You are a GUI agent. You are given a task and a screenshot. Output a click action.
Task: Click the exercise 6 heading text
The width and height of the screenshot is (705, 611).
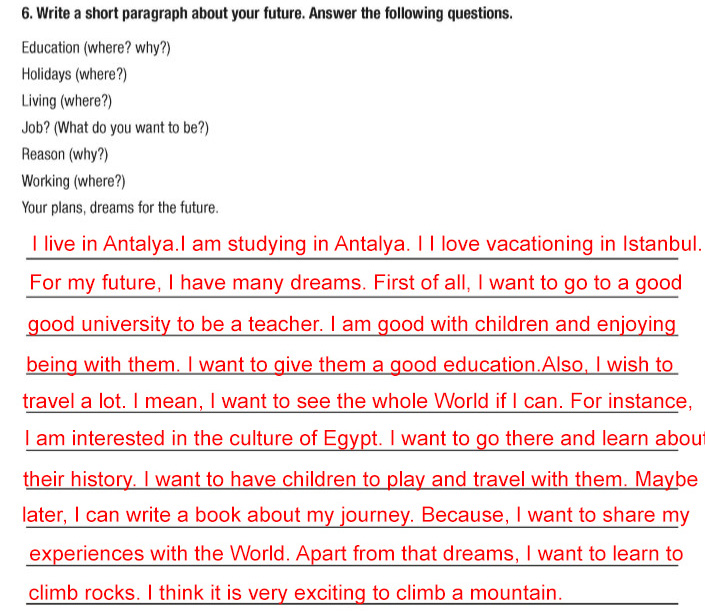(x=267, y=13)
